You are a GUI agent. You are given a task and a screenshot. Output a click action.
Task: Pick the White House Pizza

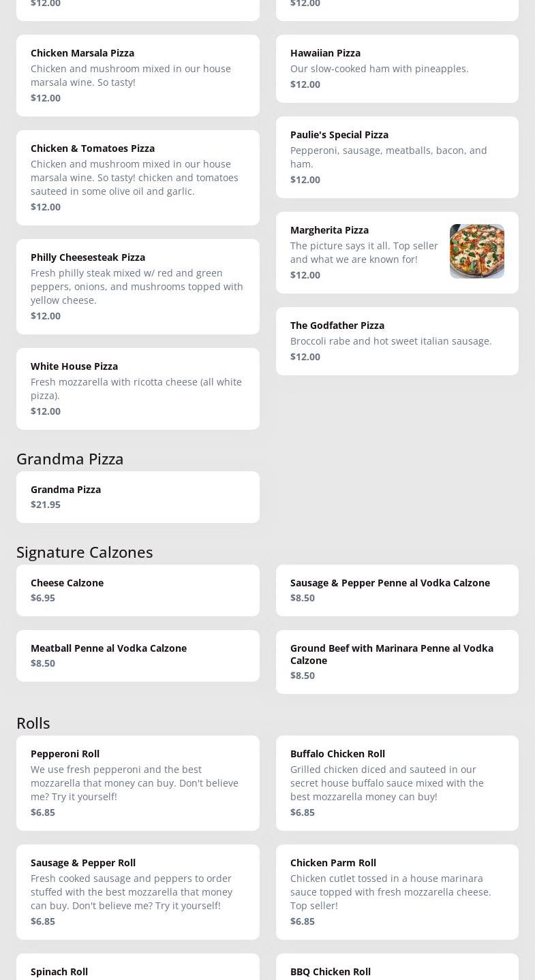click(x=138, y=388)
